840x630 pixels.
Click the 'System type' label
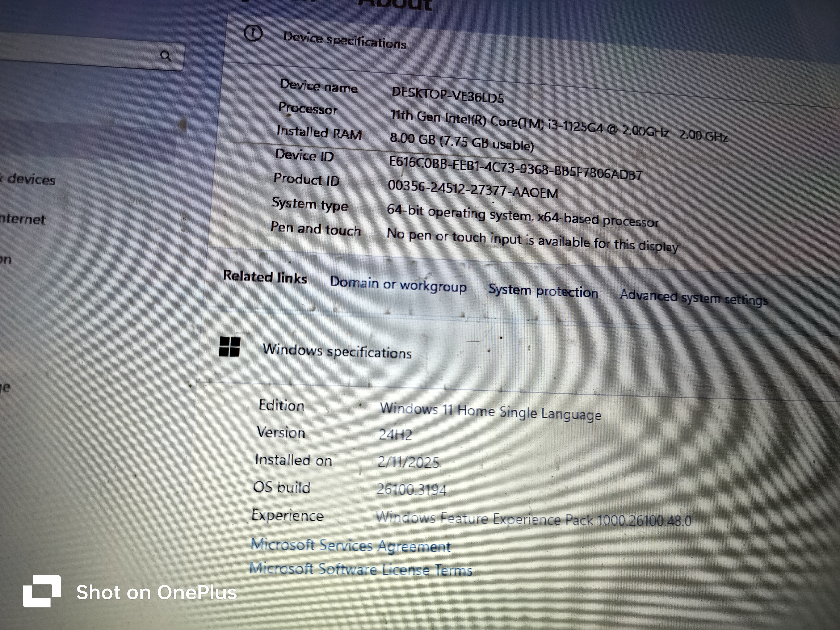pos(310,204)
